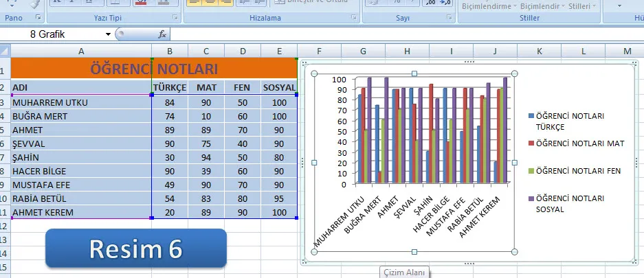Select the ÖĞRENCİ NOTLARI MAT legend entry
644x278 pixels.
[579, 143]
